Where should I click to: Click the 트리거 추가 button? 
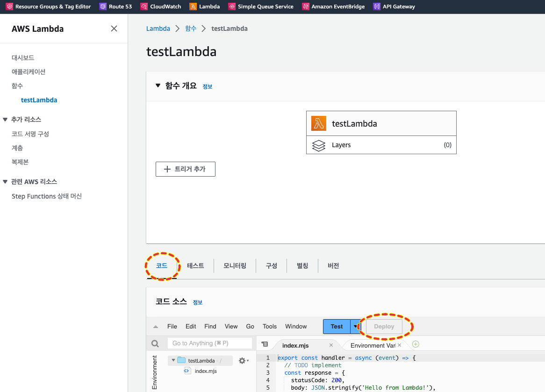pyautogui.click(x=185, y=169)
